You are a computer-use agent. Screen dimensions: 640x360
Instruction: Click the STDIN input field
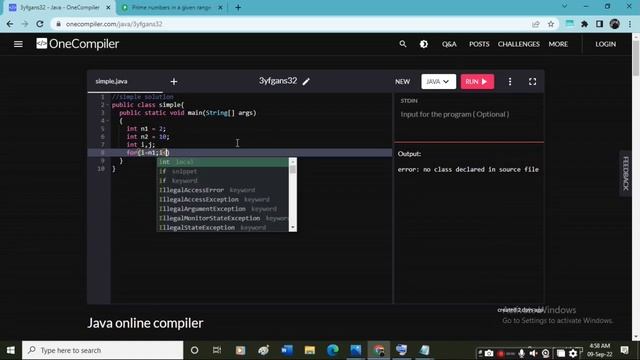tap(469, 115)
